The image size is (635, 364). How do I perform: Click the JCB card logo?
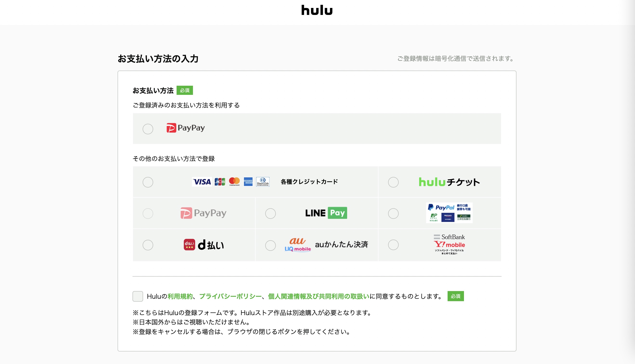click(220, 182)
